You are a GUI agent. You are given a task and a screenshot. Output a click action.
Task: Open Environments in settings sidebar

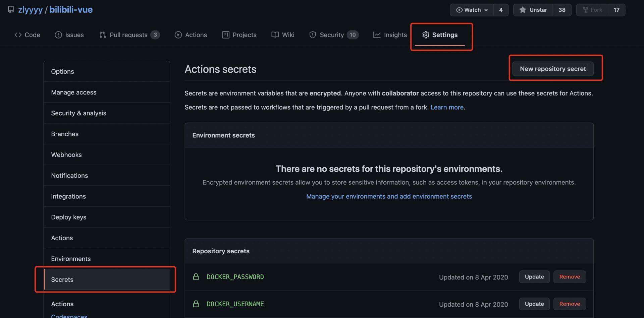point(107,258)
